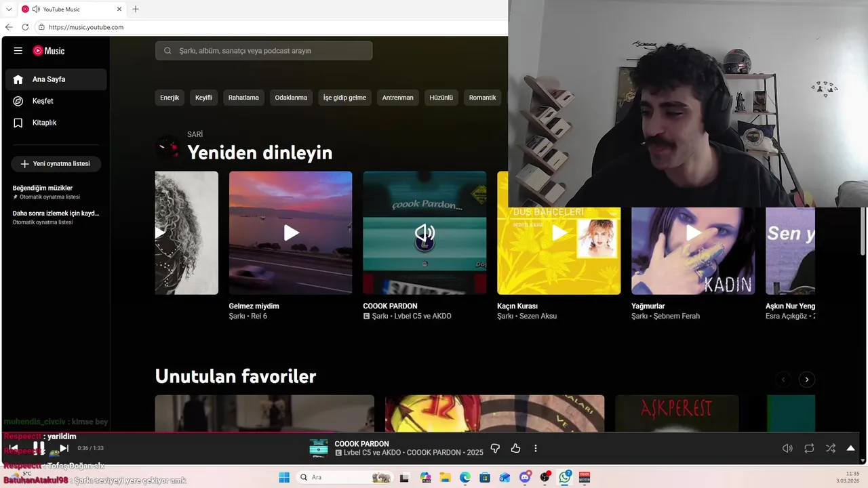Toggle shuffle mode
Image resolution: width=868 pixels, height=488 pixels.
click(x=831, y=448)
